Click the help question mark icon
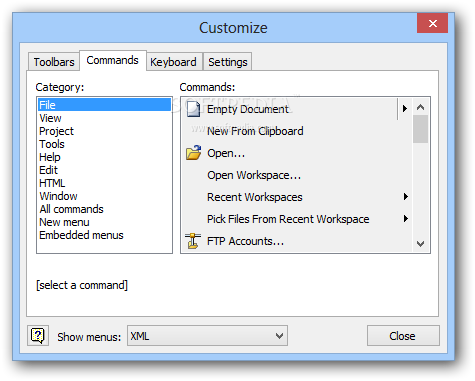475x381 pixels. 38,336
